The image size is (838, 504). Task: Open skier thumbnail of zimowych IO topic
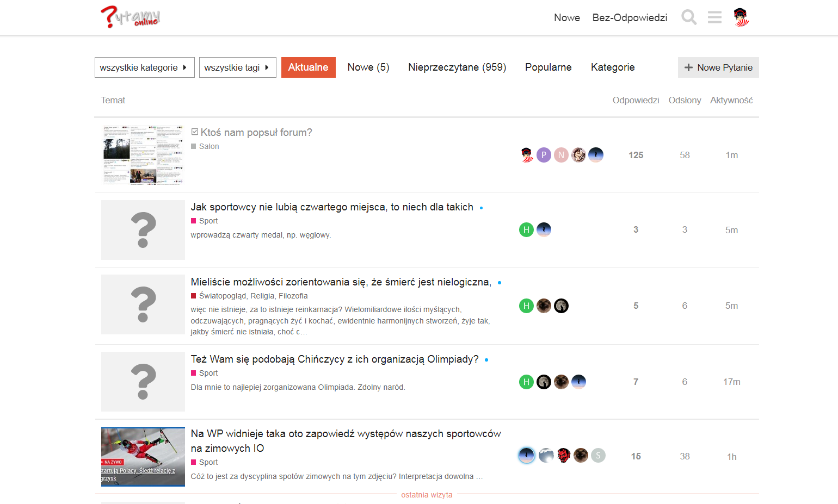click(x=143, y=456)
